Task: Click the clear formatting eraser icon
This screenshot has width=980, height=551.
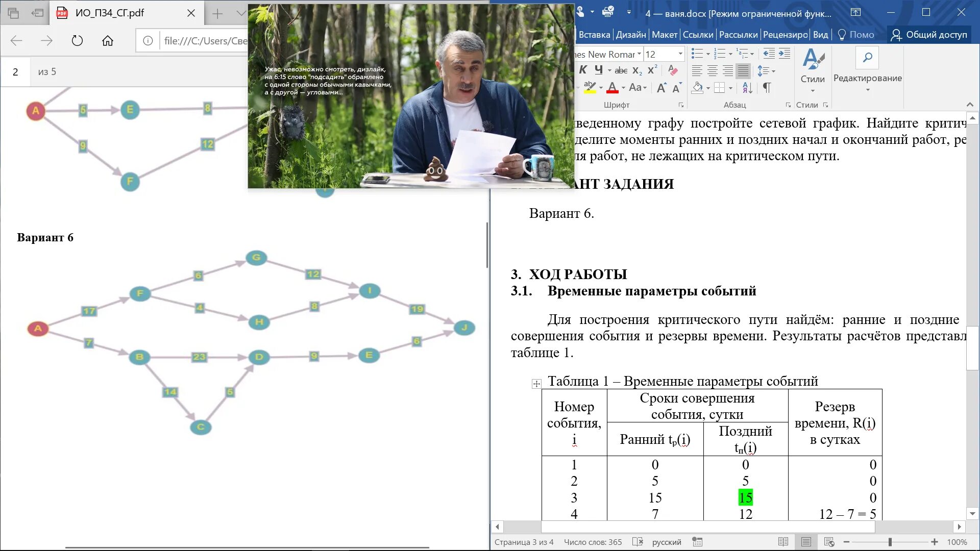Action: click(673, 70)
